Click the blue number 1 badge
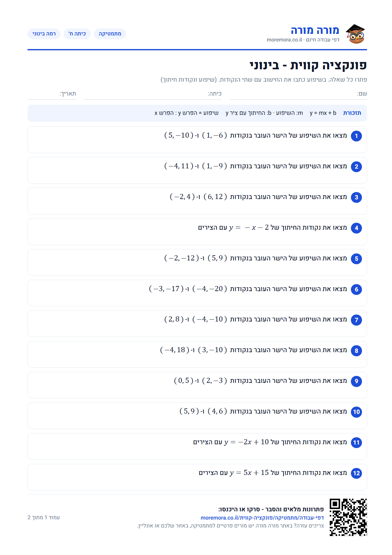Screen dimensions: 392x555 pyautogui.click(x=356, y=136)
